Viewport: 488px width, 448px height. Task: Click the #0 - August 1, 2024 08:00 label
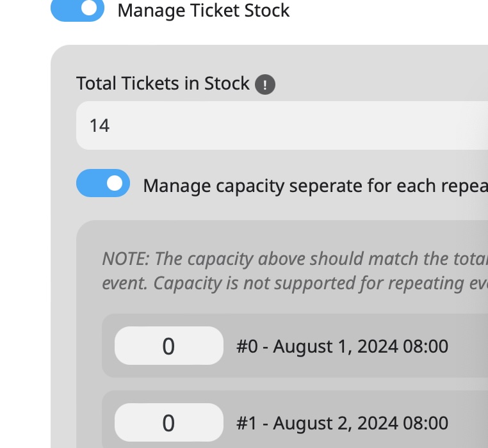tap(343, 346)
